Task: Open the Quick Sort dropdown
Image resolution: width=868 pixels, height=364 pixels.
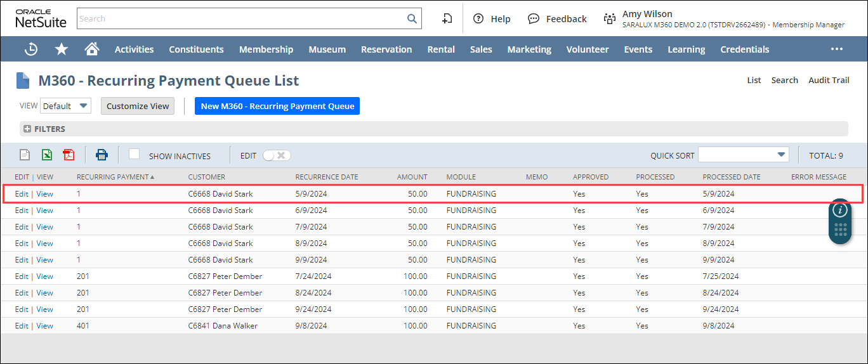Action: pyautogui.click(x=743, y=155)
